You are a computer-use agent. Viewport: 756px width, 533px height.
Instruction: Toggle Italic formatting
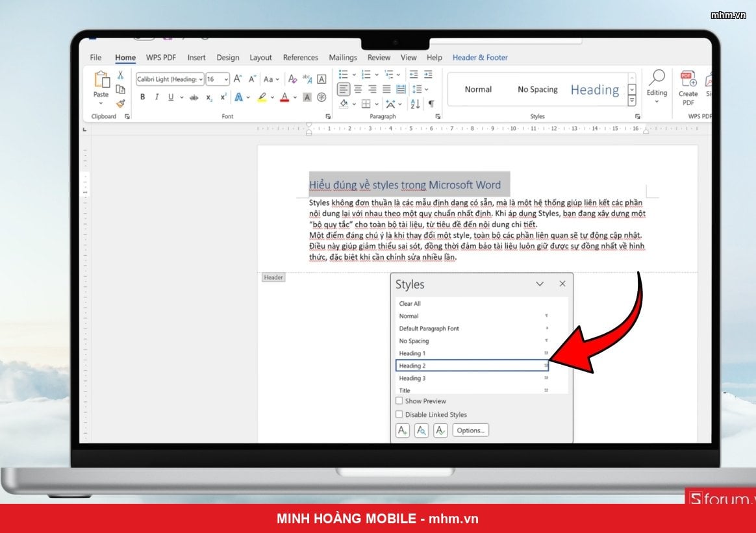click(157, 97)
